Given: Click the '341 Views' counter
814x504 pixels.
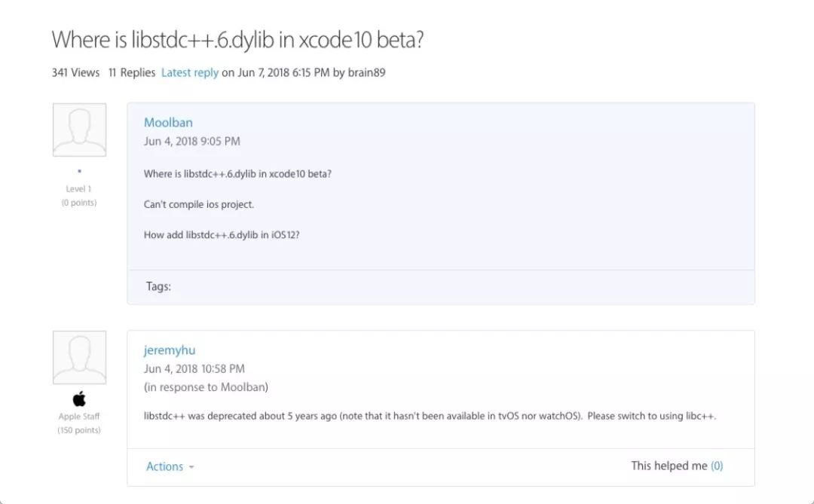Looking at the screenshot, I should [x=76, y=72].
